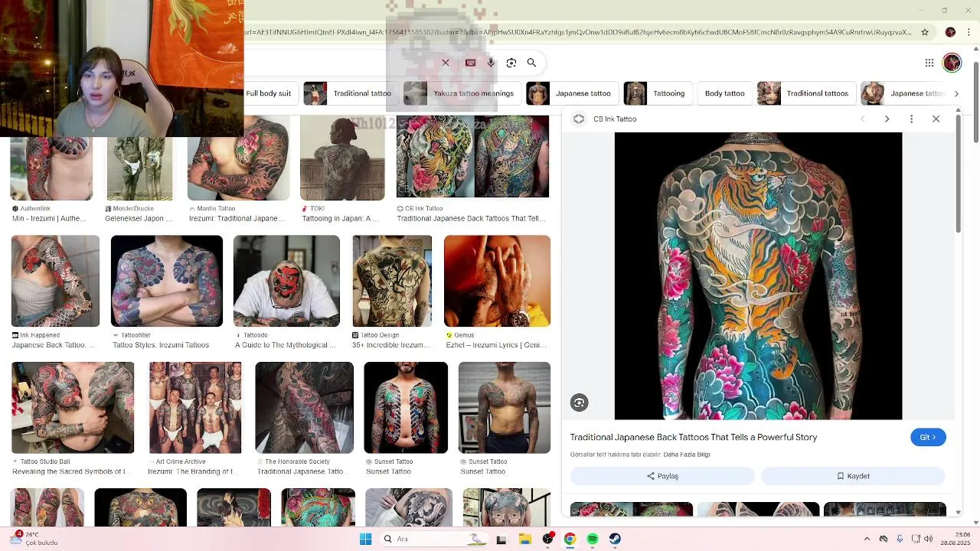Open the Google apps grid
The width and height of the screenshot is (980, 551).
pos(929,63)
